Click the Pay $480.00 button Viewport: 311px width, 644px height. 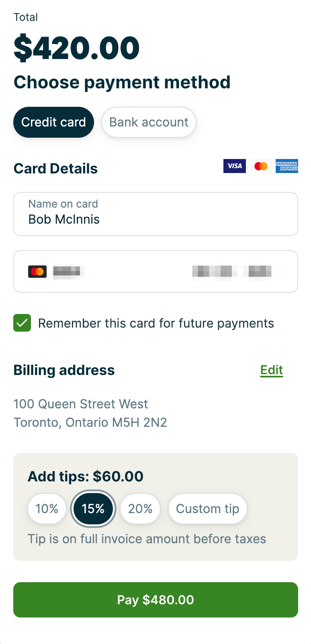point(155,600)
